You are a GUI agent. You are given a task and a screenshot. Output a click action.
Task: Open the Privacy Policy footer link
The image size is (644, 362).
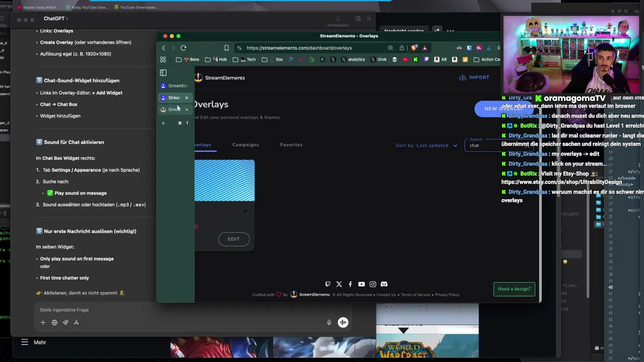[x=447, y=295]
